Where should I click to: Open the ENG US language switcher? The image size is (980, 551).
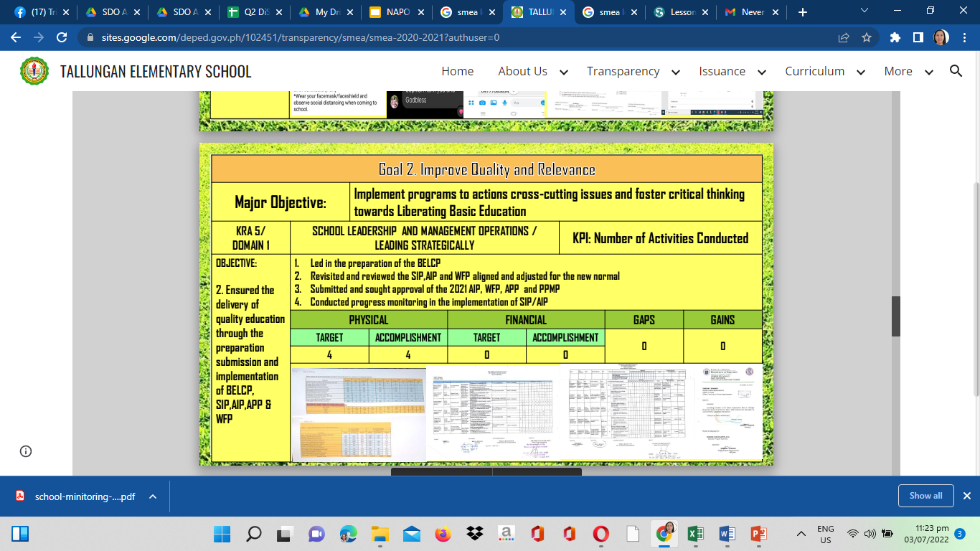click(826, 534)
